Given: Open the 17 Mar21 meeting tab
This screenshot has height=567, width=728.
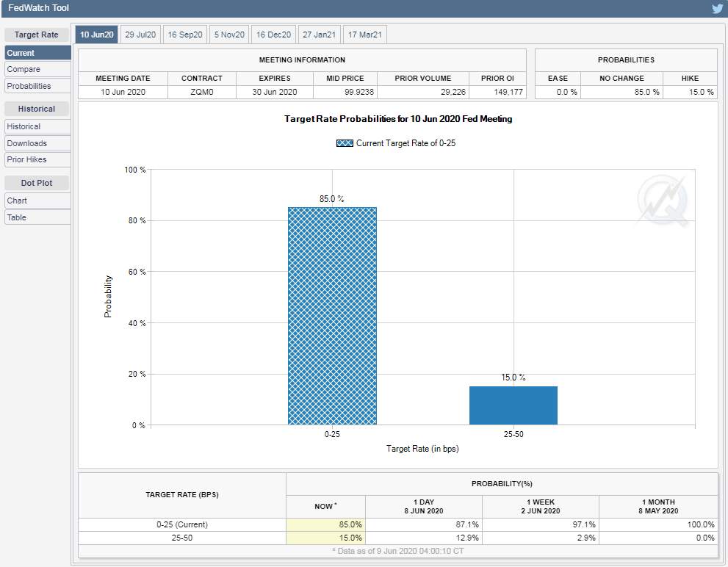Looking at the screenshot, I should [x=364, y=35].
